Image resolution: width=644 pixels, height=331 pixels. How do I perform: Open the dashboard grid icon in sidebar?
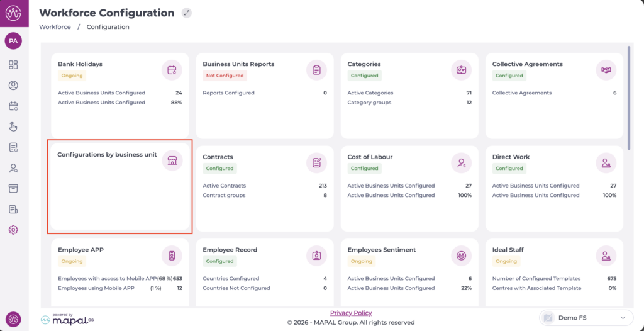(13, 65)
